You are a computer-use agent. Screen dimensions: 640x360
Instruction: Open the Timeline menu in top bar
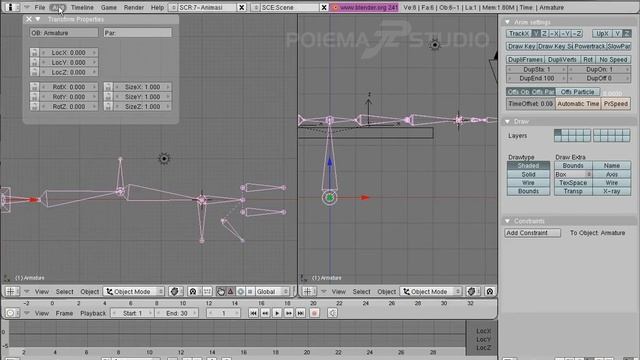[82, 7]
